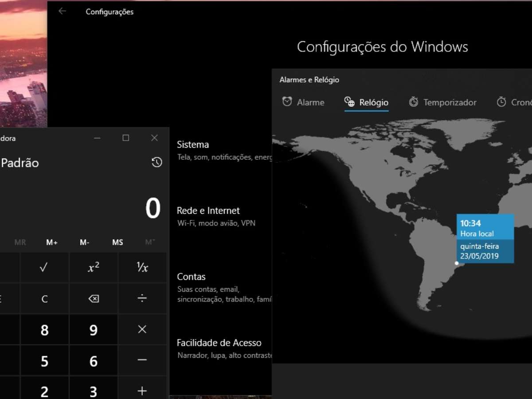The height and width of the screenshot is (399, 532).
Task: Click the Settings back arrow
Action: (x=62, y=12)
